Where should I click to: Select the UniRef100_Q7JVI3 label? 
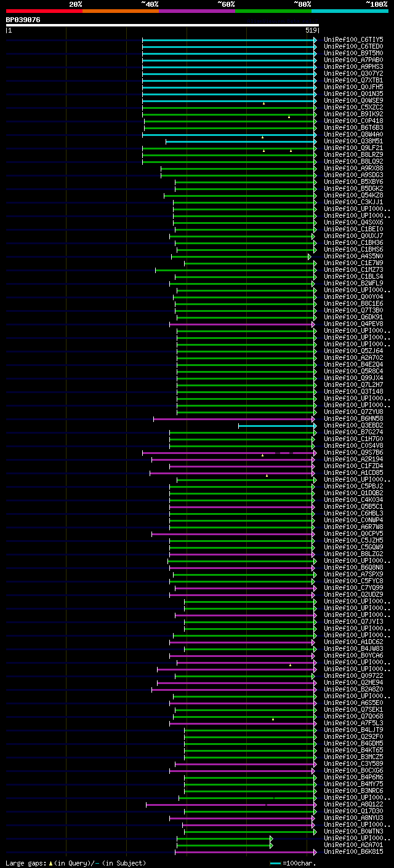pyautogui.click(x=354, y=621)
